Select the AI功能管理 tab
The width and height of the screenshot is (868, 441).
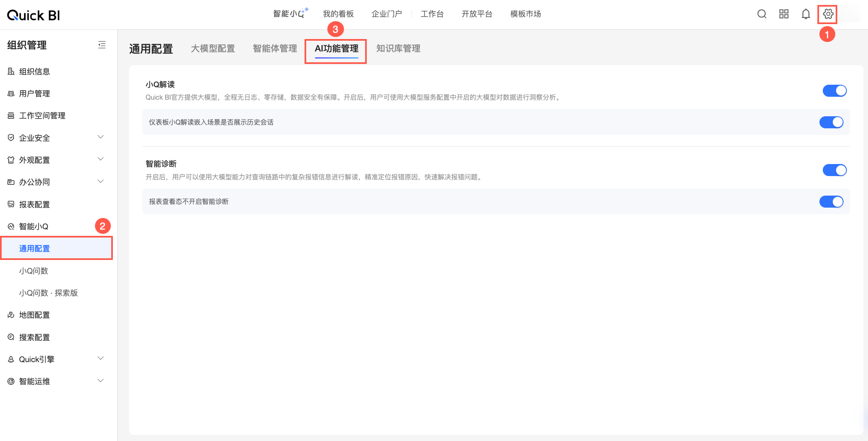336,49
